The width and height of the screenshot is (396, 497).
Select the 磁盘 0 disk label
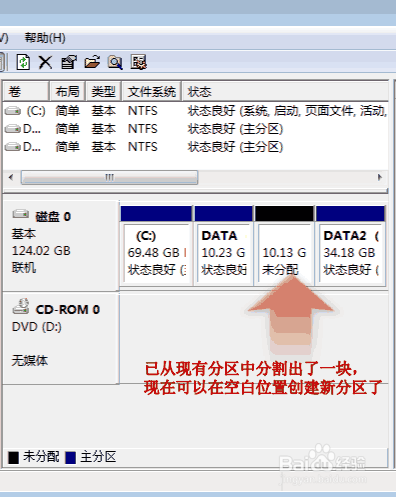click(53, 217)
